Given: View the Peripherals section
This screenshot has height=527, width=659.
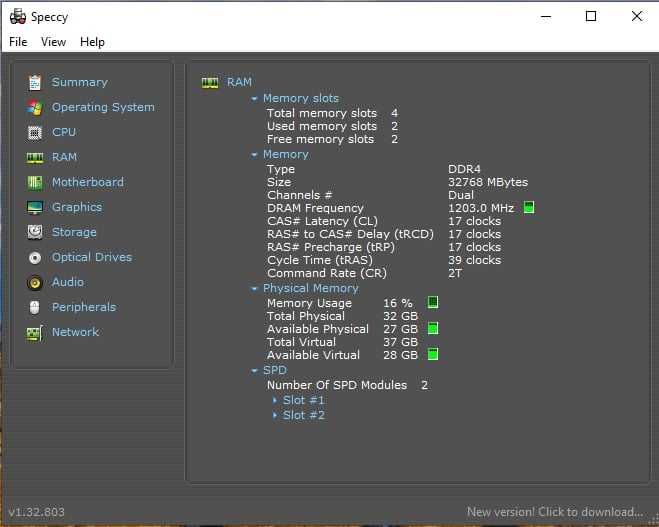Looking at the screenshot, I should [x=84, y=308].
